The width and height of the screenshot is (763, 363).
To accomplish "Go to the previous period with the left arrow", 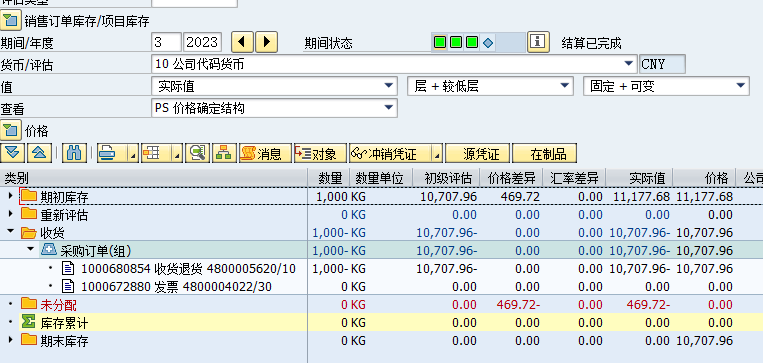I will click(242, 42).
